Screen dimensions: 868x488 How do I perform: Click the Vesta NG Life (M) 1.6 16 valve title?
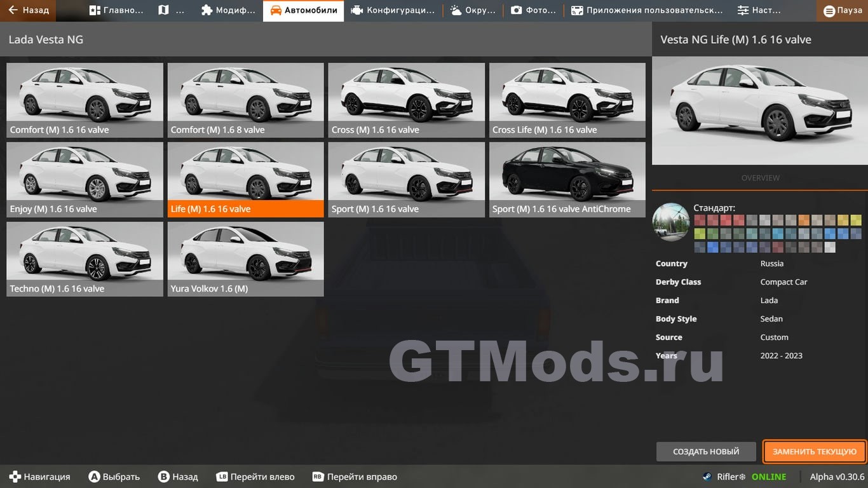[736, 39]
